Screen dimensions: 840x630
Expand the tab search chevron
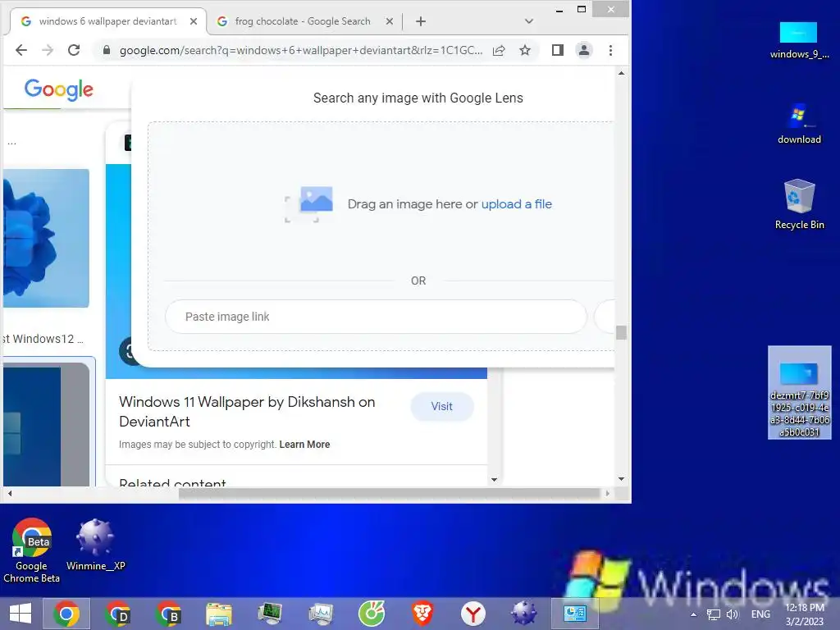coord(529,21)
